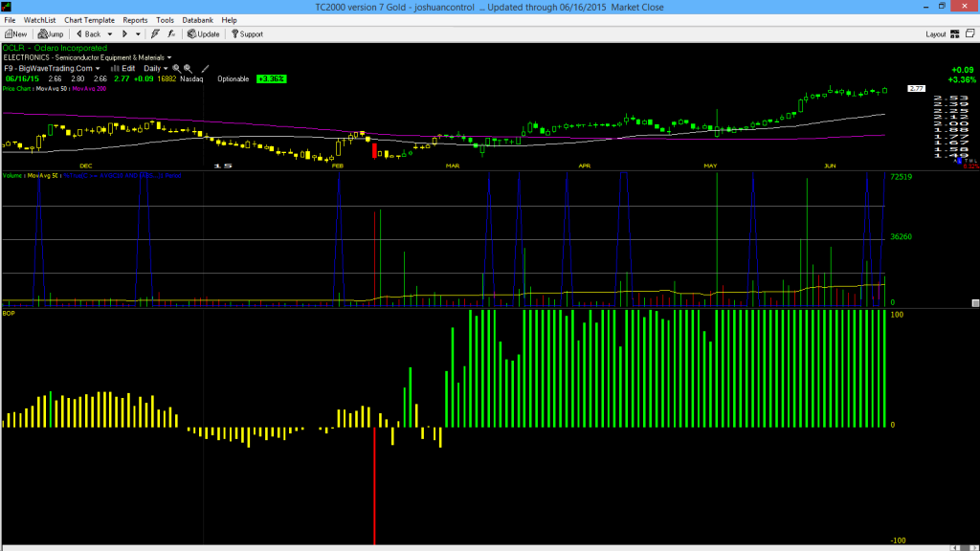The height and width of the screenshot is (551, 980).
Task: Click the 2.77 current price tag
Action: tap(916, 89)
